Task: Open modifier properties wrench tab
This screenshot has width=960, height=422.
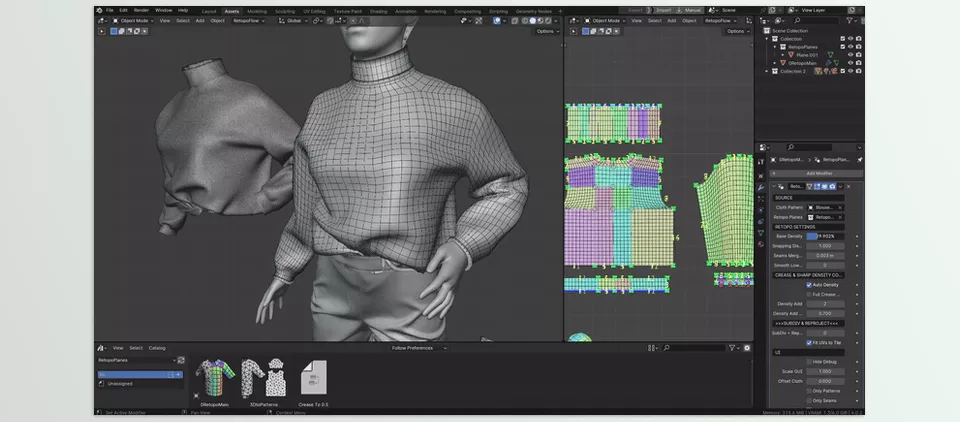Action: pyautogui.click(x=761, y=187)
